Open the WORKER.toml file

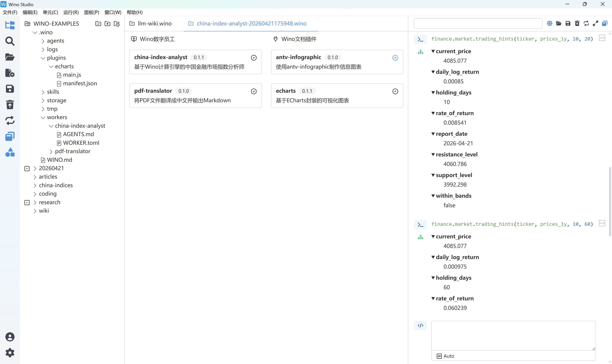coord(81,143)
